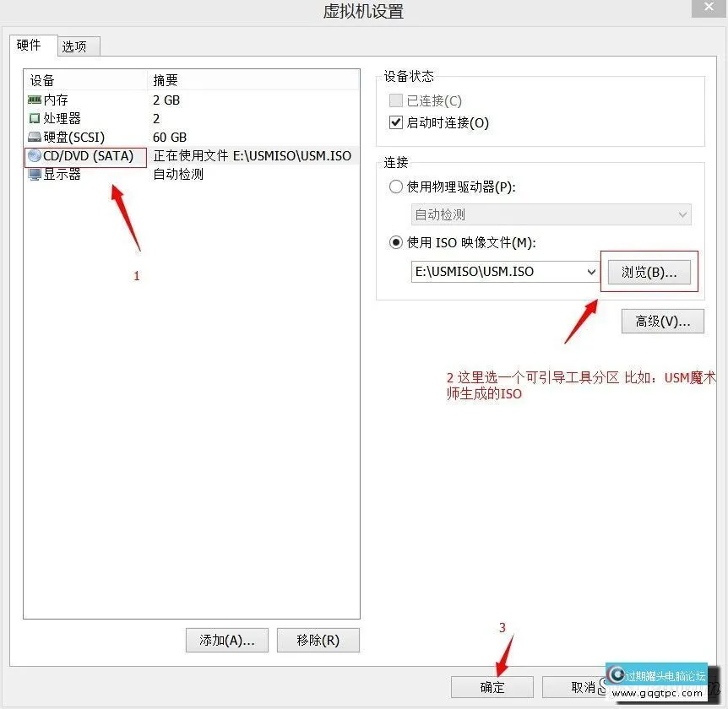Click the 浏览(B)... browse button
This screenshot has width=728, height=709.
(x=649, y=272)
